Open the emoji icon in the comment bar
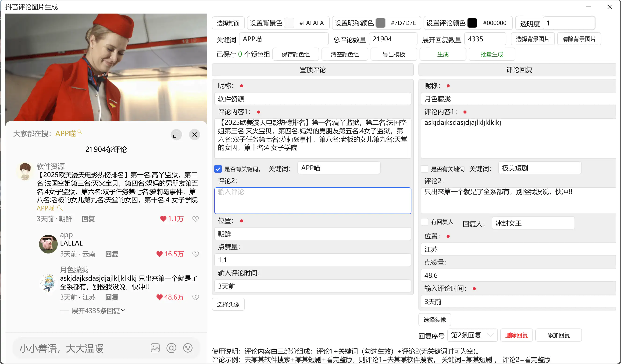The image size is (621, 364). [x=188, y=348]
